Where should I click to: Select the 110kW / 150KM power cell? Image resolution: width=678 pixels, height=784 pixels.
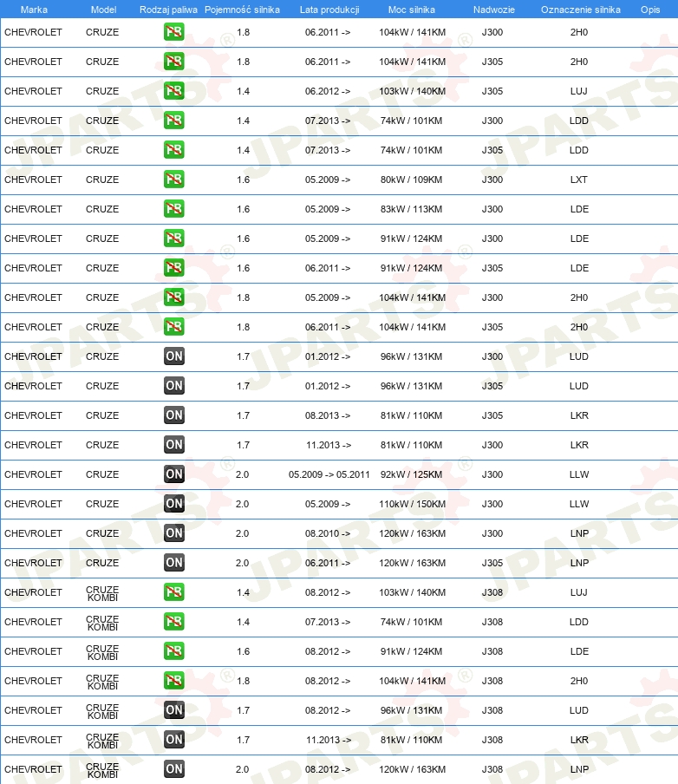(412, 504)
